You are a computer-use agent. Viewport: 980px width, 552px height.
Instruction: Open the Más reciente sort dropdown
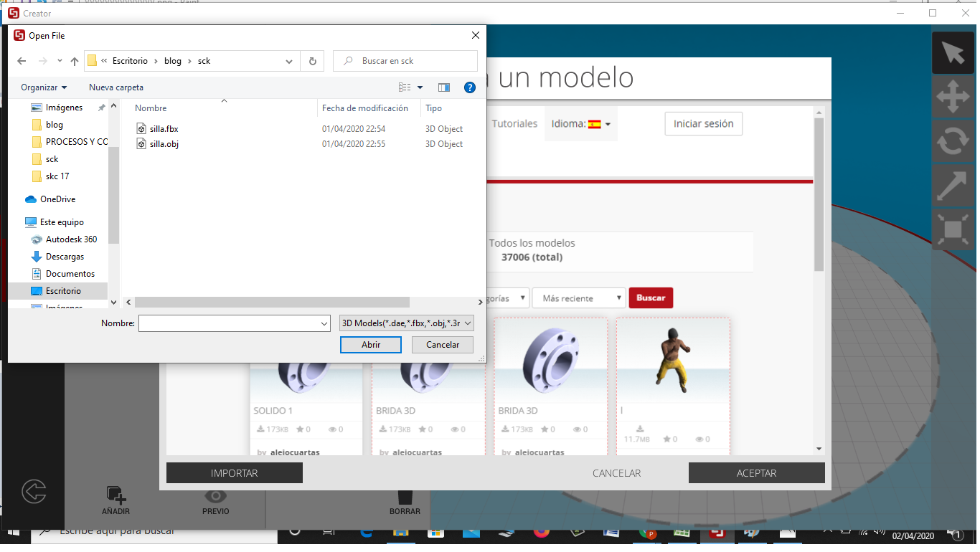[579, 298]
